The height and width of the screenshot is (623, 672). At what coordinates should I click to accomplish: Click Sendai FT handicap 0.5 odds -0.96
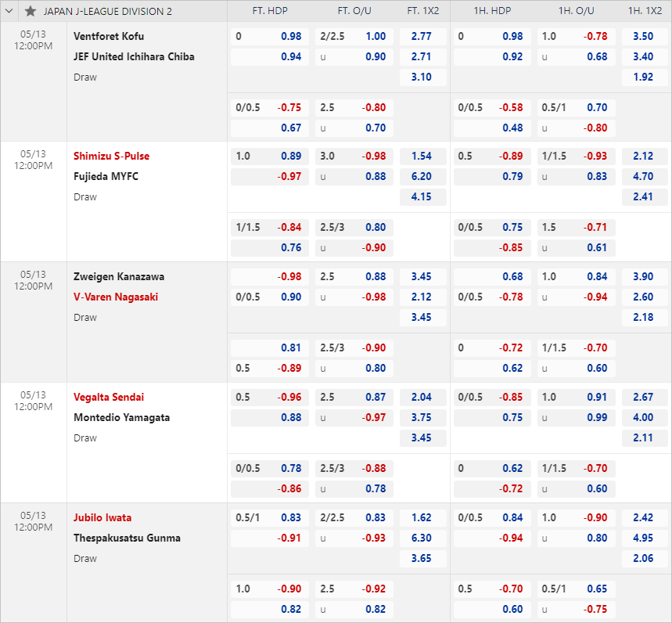(270, 397)
